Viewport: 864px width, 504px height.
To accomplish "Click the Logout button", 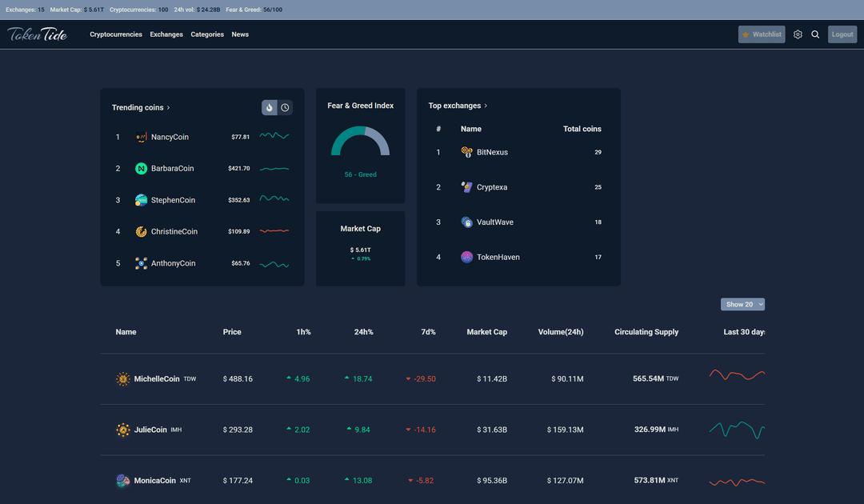I will [842, 34].
